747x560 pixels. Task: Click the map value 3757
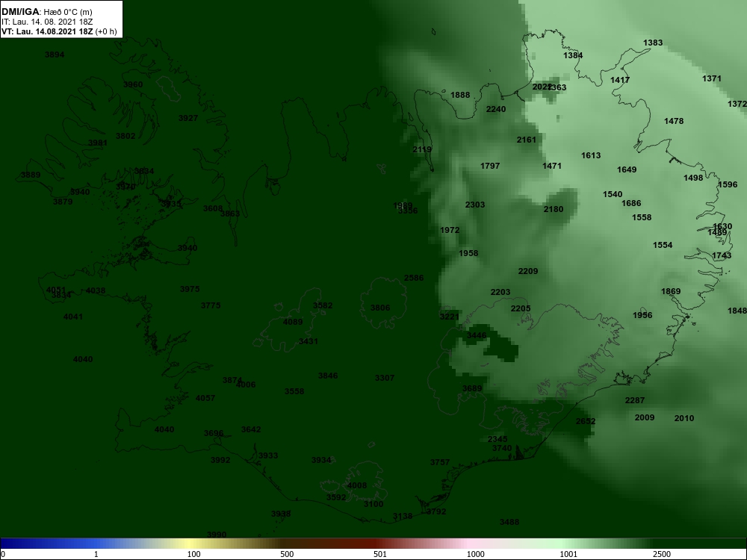(x=440, y=462)
